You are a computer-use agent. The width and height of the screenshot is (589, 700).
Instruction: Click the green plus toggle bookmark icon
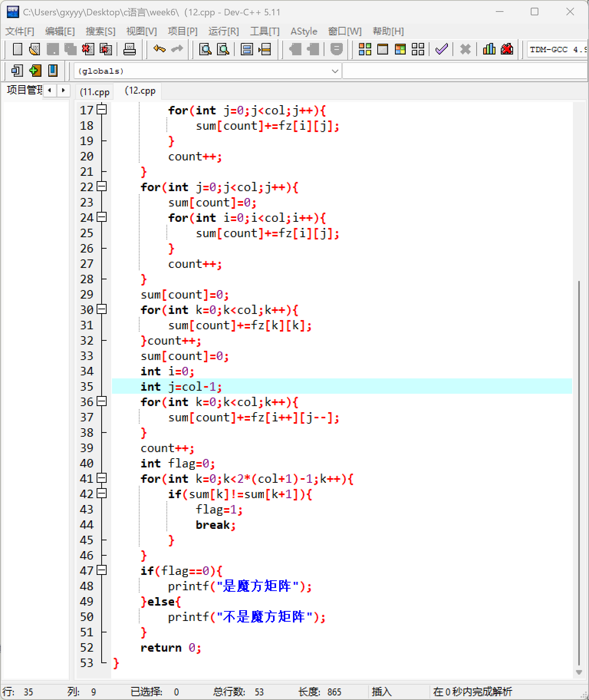click(x=35, y=71)
